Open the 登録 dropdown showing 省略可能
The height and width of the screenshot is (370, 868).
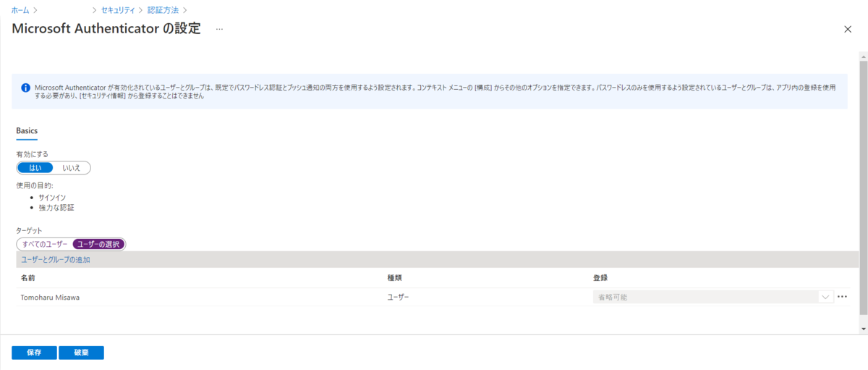click(x=714, y=297)
